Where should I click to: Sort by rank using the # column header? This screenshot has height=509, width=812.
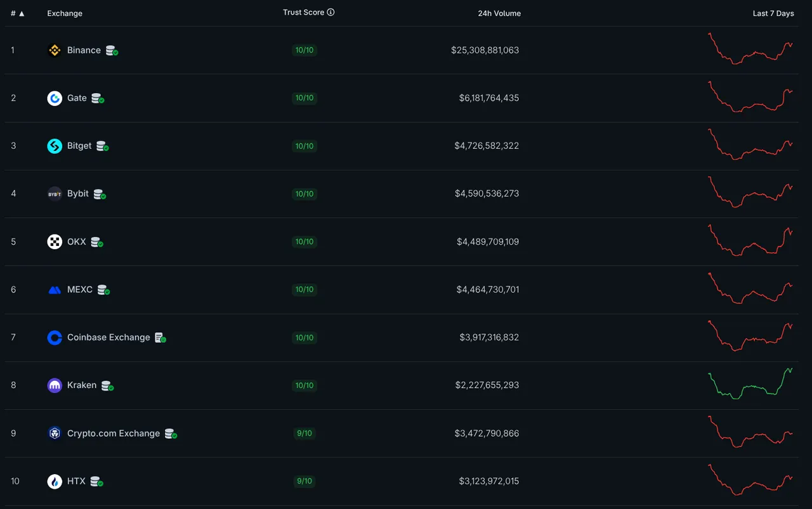coord(18,13)
